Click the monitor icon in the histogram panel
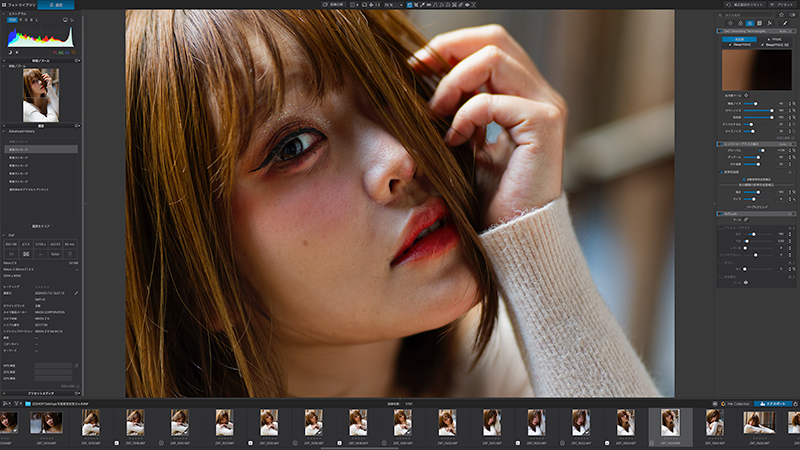Viewport: 800px width, 450px height. [65, 20]
